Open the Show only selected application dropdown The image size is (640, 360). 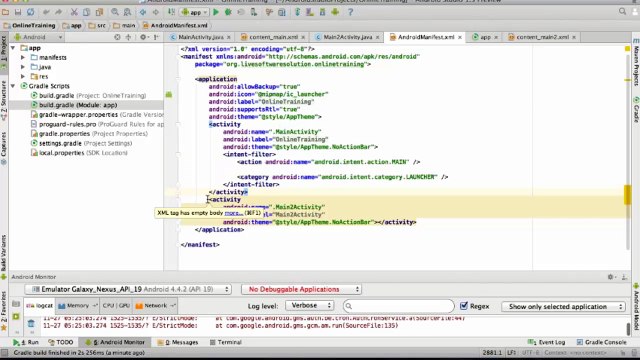pos(564,306)
